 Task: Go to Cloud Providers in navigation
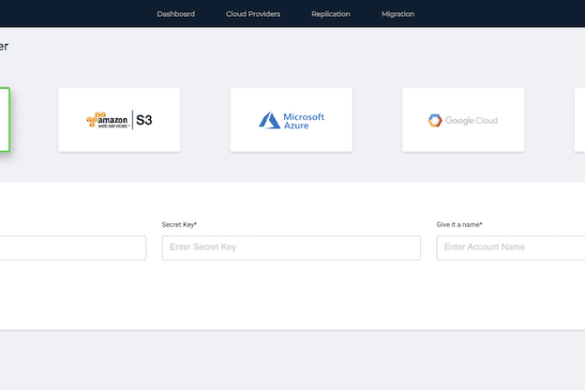(x=253, y=14)
